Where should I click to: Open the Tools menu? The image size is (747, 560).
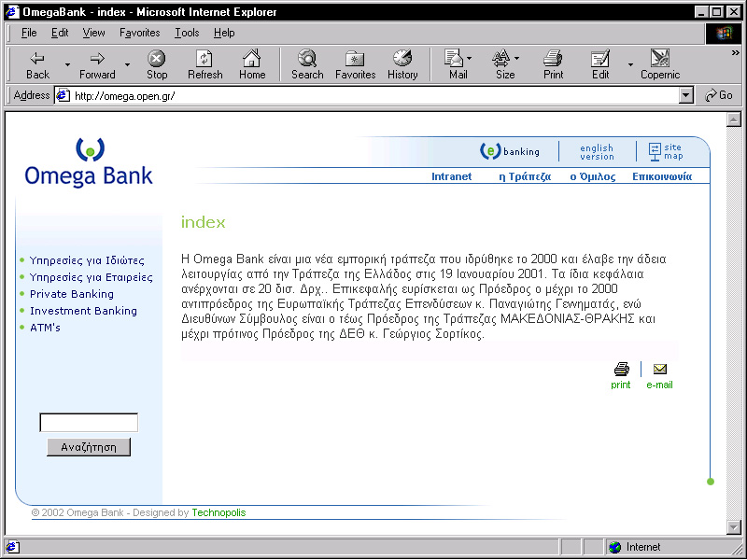click(187, 33)
